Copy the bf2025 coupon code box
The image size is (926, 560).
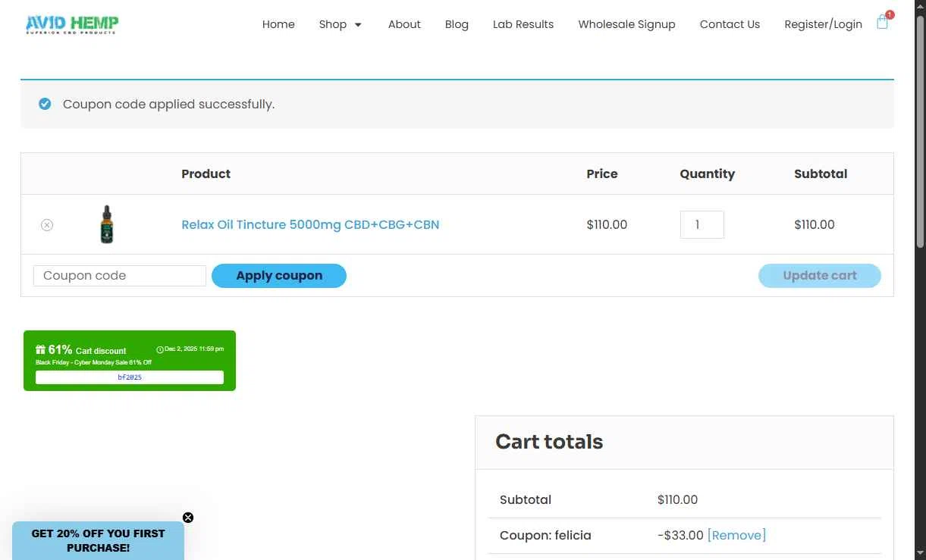coord(130,377)
